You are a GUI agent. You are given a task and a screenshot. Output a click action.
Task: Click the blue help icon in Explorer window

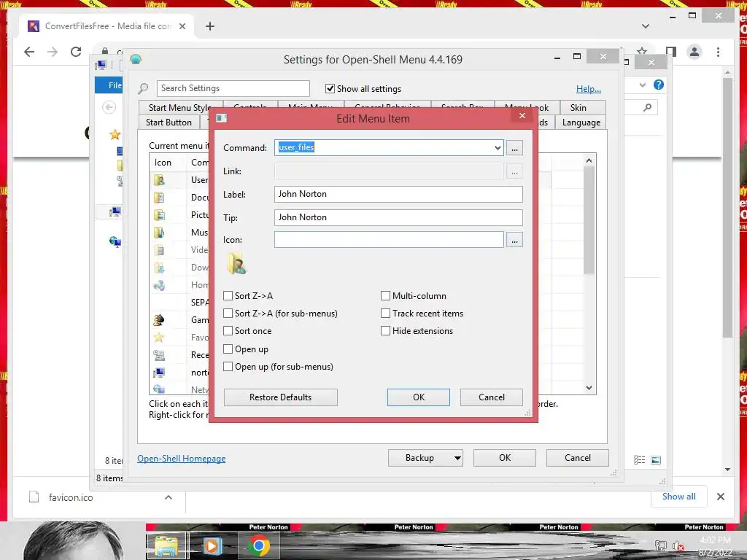point(659,85)
